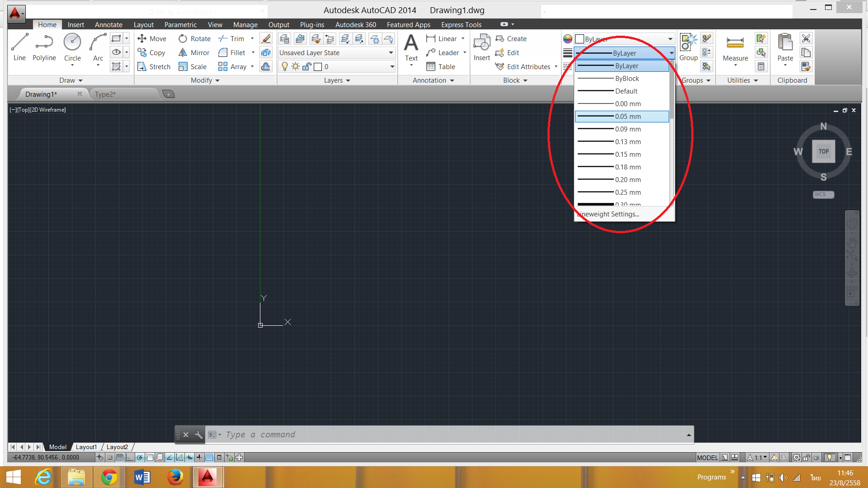Screen dimensions: 868x488
Task: Select the Polyline tool
Action: (44, 47)
